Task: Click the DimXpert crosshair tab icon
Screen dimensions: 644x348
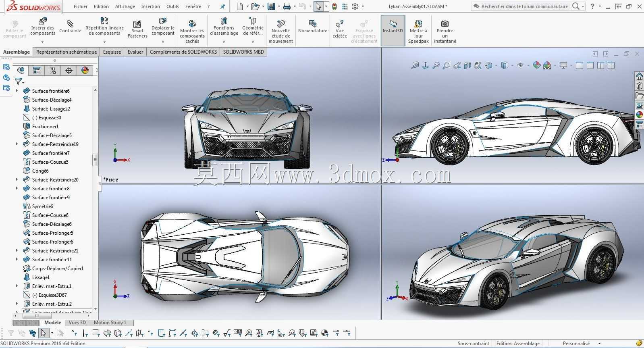Action: [69, 71]
